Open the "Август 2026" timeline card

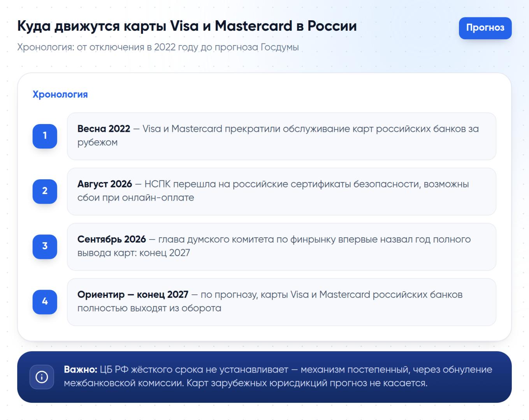point(281,191)
